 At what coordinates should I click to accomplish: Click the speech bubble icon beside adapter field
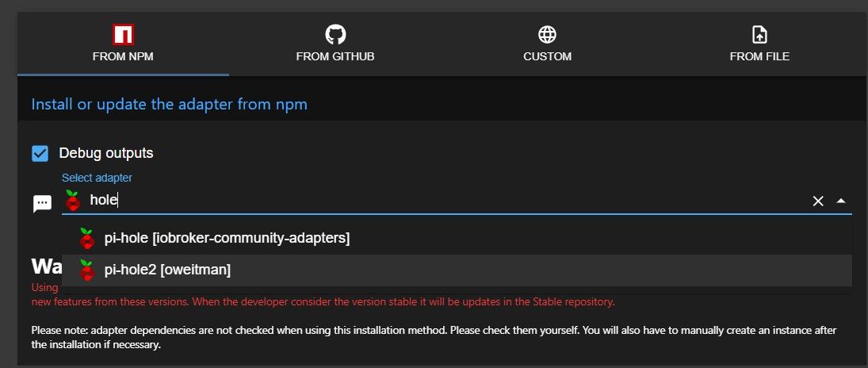click(x=42, y=203)
